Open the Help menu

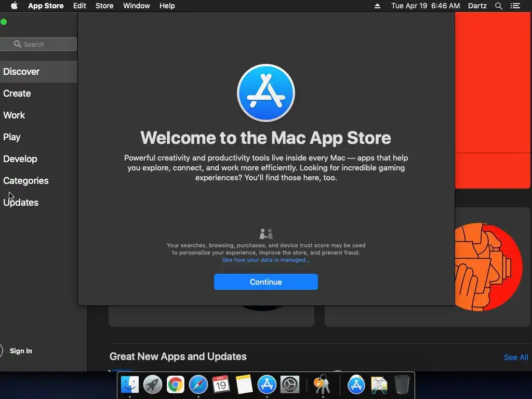[167, 6]
